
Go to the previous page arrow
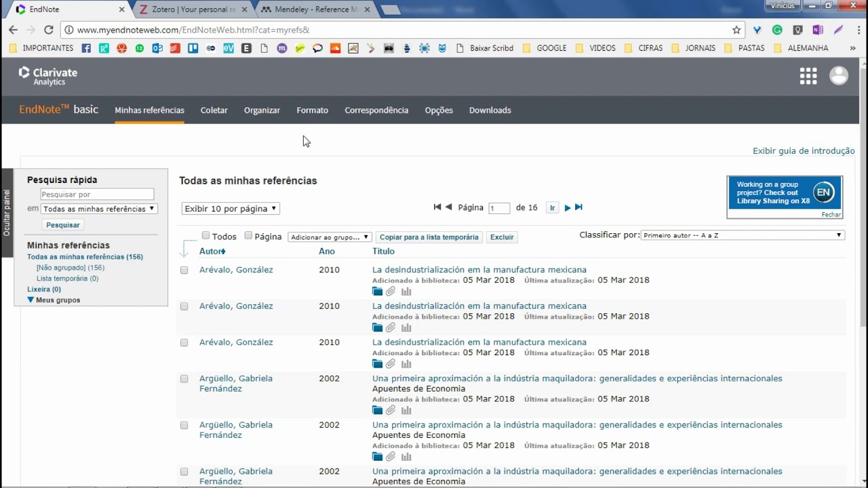[x=448, y=207]
